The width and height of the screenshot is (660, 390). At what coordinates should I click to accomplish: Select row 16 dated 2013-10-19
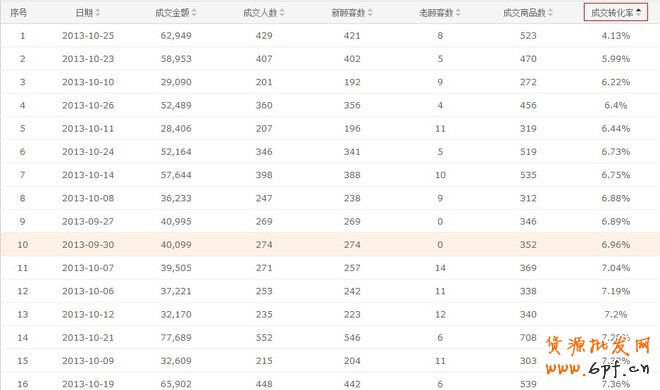pos(330,383)
